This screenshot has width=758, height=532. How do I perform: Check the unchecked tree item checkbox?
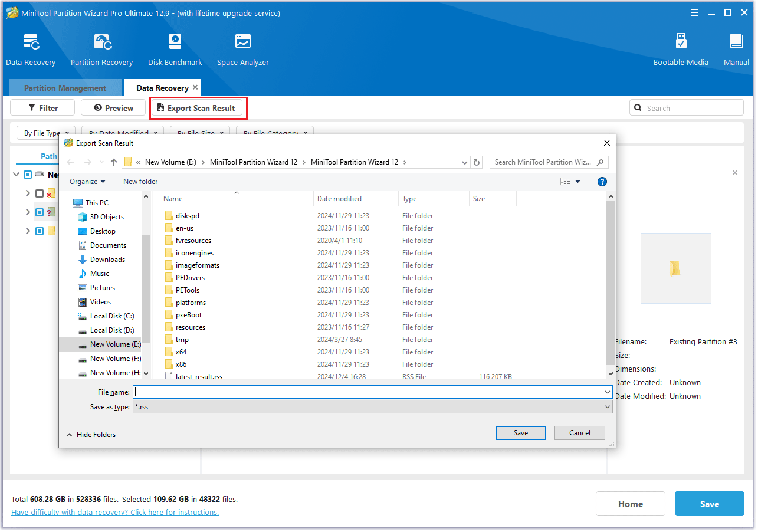(x=40, y=193)
